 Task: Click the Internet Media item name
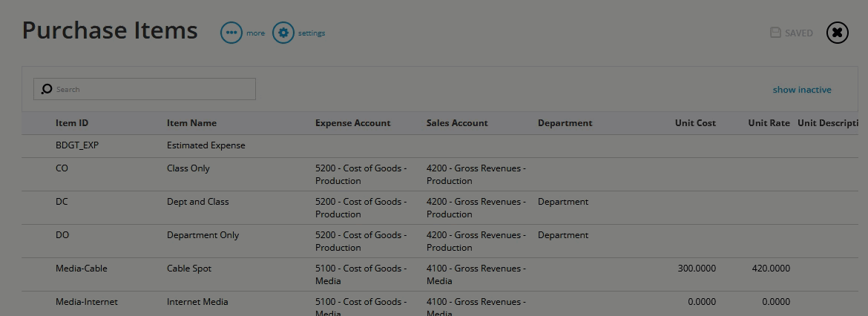pos(197,302)
